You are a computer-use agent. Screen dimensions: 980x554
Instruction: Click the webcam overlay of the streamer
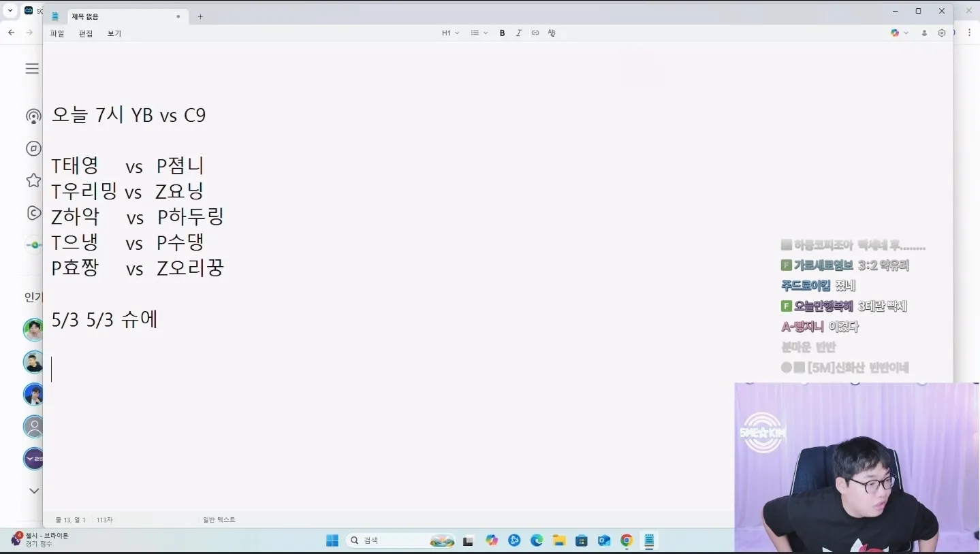tap(857, 467)
